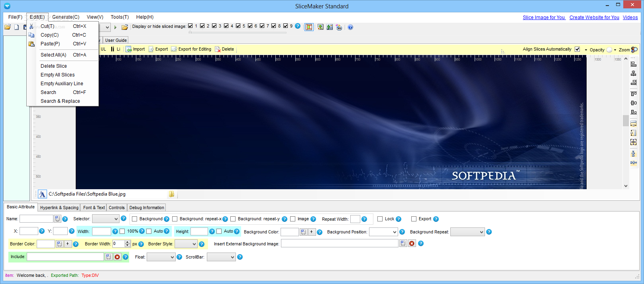This screenshot has height=284, width=644.
Task: Enable the Width Auto checkbox
Action: point(149,231)
